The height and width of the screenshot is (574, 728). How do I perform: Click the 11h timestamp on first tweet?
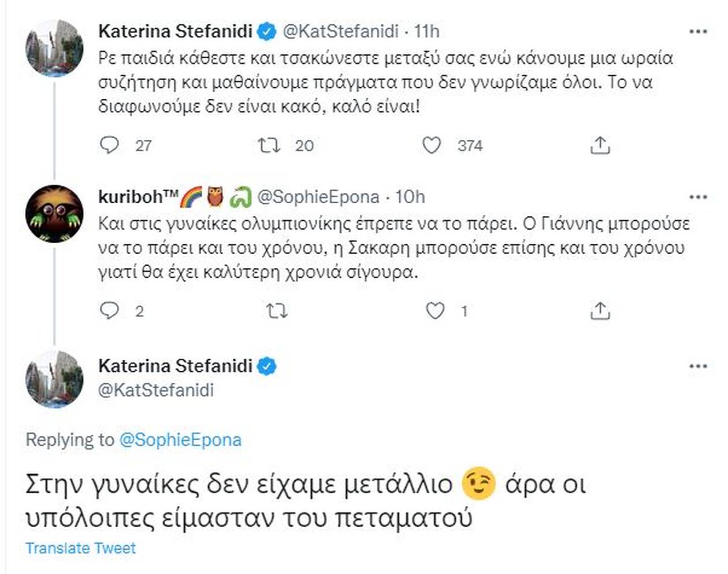click(x=426, y=31)
